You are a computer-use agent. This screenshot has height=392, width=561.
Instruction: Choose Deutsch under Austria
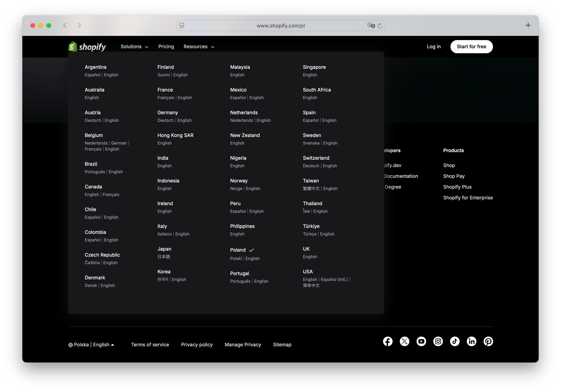pyautogui.click(x=93, y=120)
